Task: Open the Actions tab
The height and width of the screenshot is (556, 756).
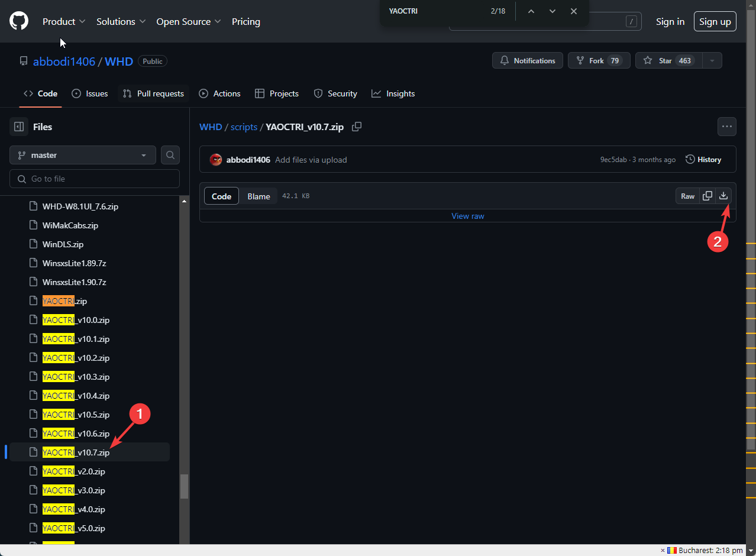Action: pos(220,93)
